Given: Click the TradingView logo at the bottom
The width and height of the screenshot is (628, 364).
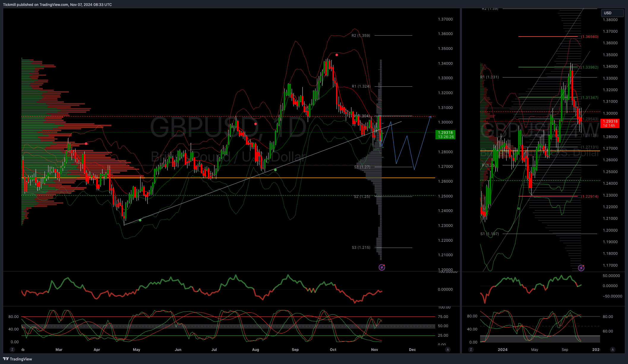Looking at the screenshot, I should click(x=18, y=359).
